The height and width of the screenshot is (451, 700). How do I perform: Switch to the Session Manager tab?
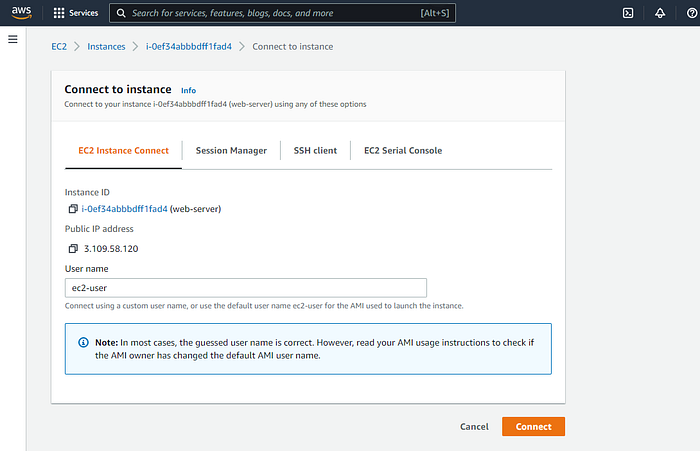[x=231, y=150]
